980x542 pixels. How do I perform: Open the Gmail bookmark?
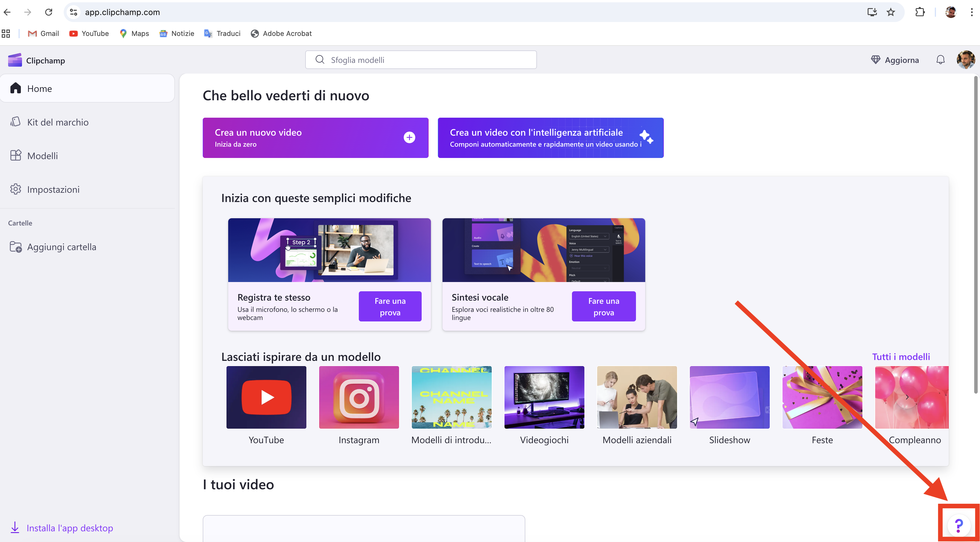(43, 34)
